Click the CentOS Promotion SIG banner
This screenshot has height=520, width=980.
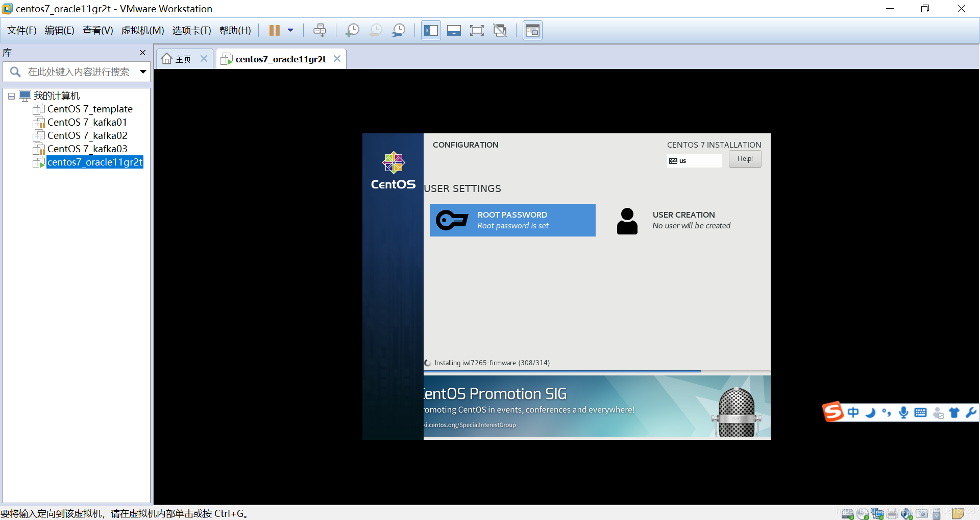[x=597, y=407]
